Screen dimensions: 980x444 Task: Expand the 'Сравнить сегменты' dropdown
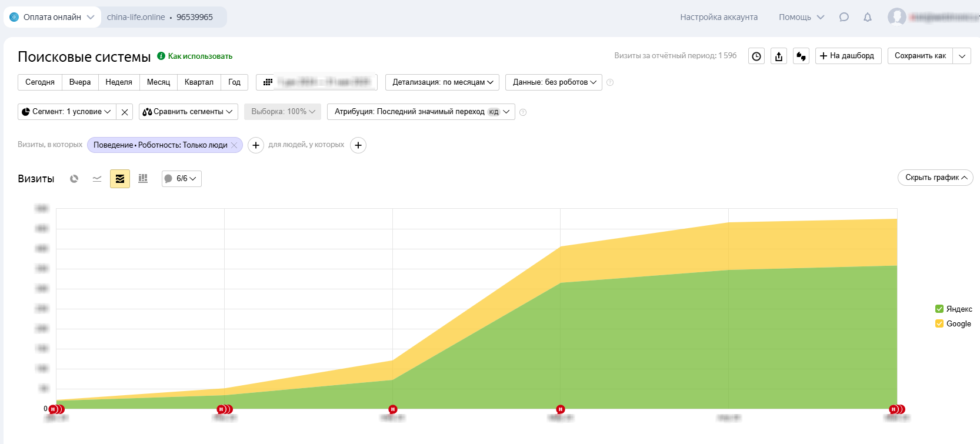pyautogui.click(x=188, y=112)
